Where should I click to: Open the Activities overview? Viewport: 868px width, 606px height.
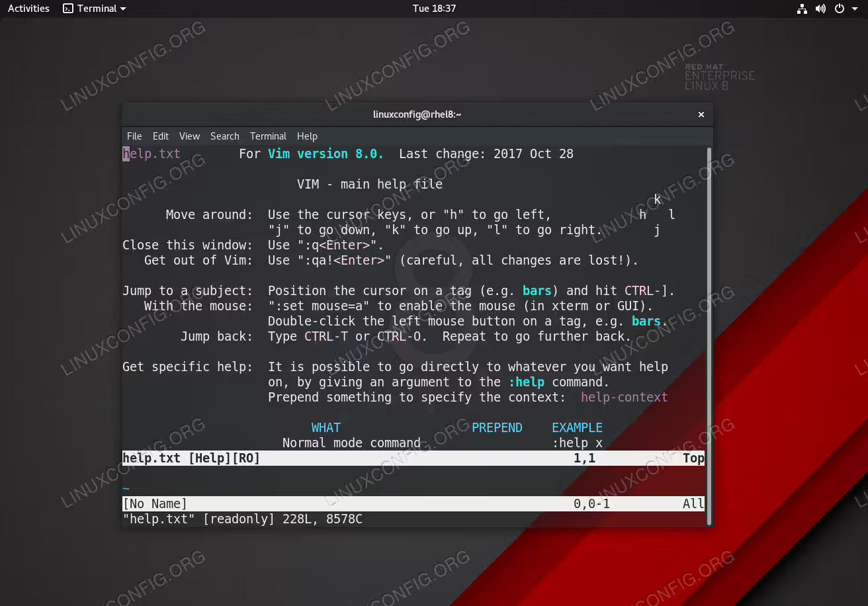[x=28, y=9]
